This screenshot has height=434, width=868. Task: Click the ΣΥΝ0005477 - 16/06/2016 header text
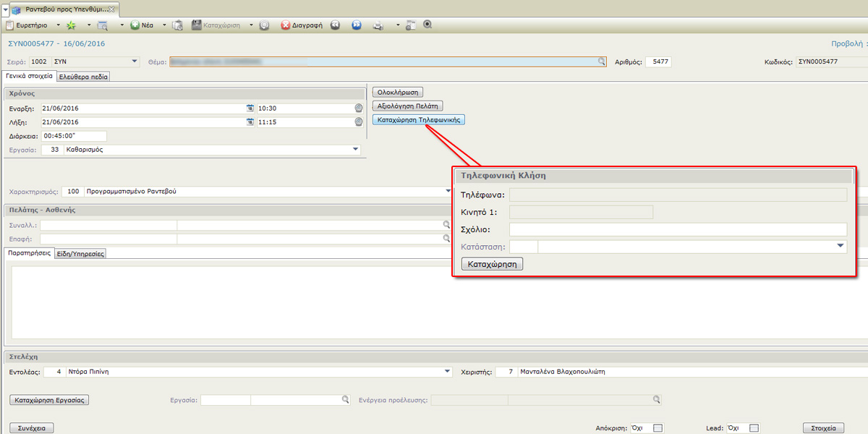click(x=56, y=44)
